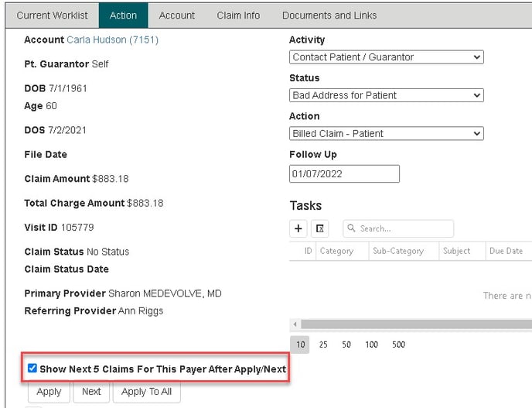532x408 pixels.
Task: Select the Account tab
Action: tap(177, 15)
